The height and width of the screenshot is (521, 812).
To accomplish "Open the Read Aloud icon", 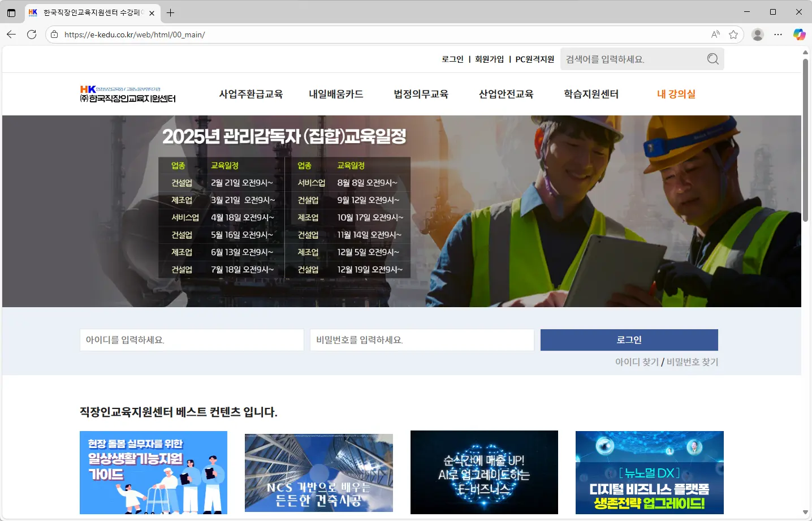I will 715,35.
